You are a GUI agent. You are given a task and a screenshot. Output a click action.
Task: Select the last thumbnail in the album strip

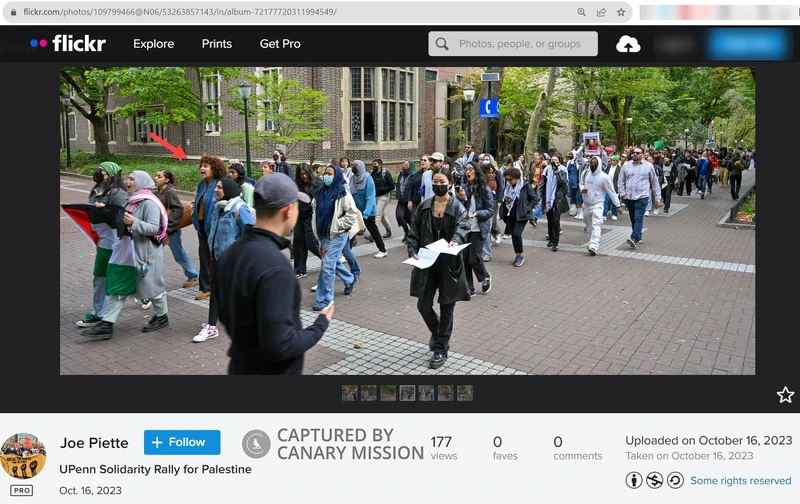pyautogui.click(x=465, y=393)
